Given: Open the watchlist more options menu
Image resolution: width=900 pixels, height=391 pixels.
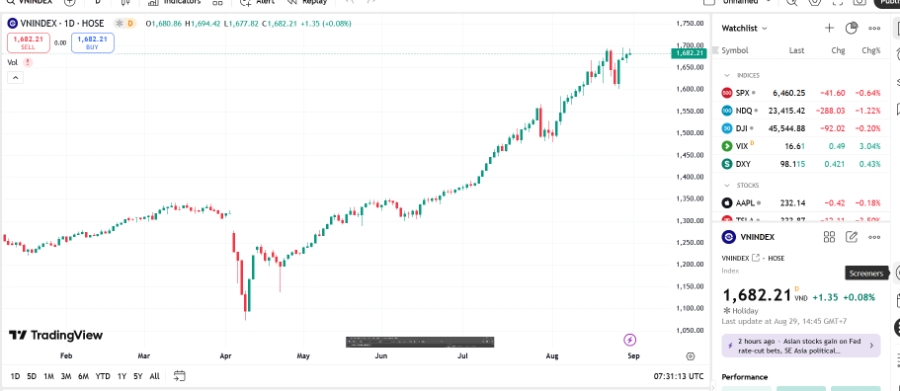Looking at the screenshot, I should point(874,28).
